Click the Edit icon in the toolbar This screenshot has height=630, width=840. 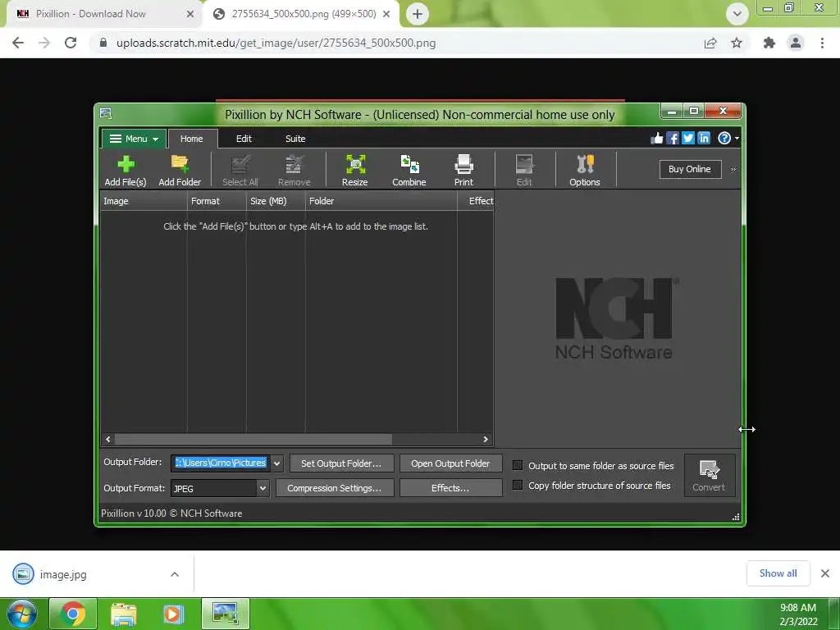[524, 164]
